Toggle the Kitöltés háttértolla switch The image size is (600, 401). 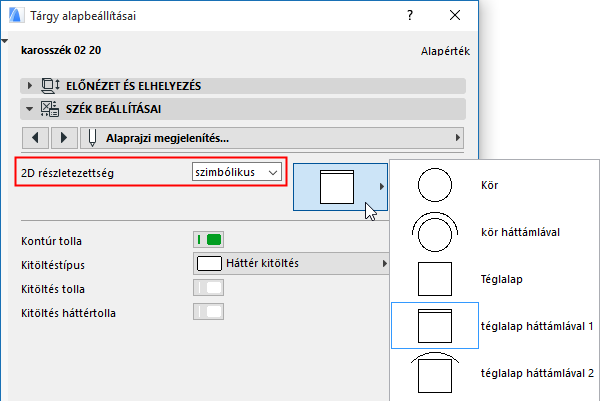coord(208,312)
